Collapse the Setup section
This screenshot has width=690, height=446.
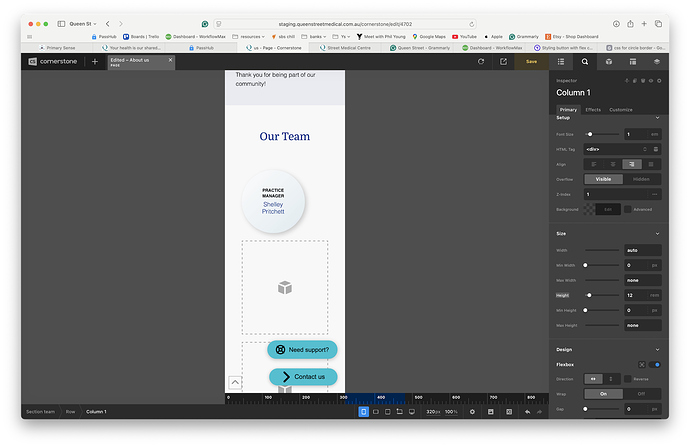657,118
